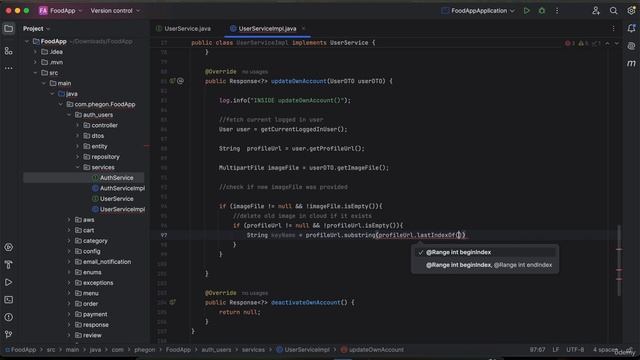
Task: Open the Git tool window
Action: [x=9, y=335]
